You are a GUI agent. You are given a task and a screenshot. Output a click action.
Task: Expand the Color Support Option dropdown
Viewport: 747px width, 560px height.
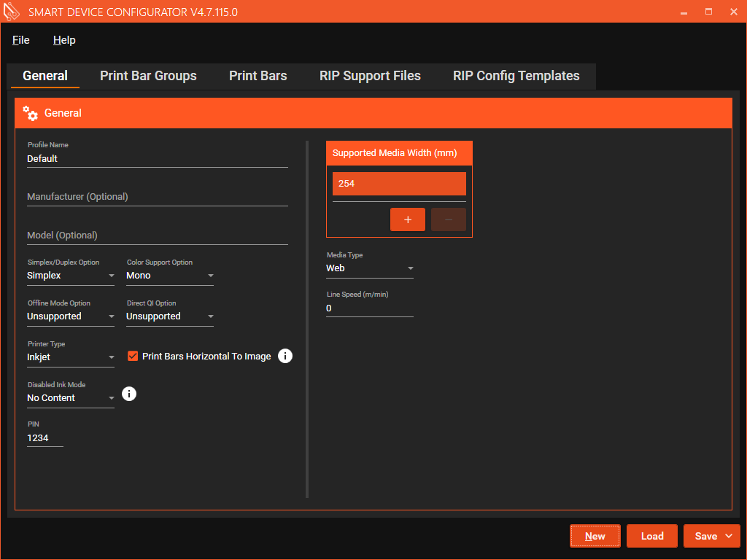pos(169,276)
